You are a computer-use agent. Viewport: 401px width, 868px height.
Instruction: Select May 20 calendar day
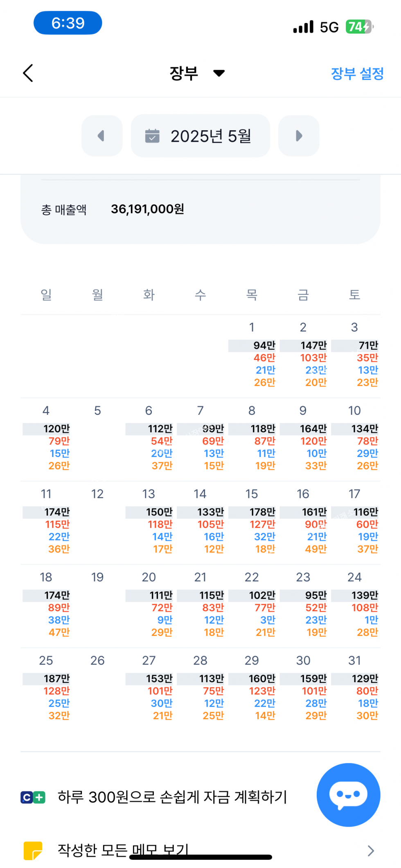coord(149,605)
